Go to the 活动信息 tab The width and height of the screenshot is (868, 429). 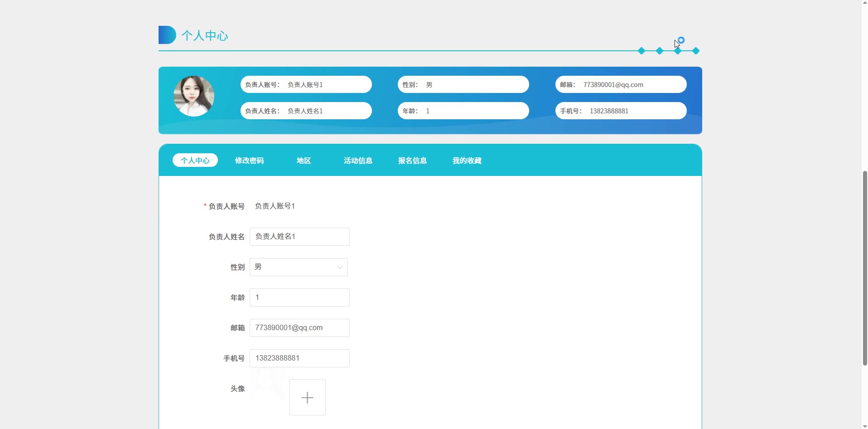coord(358,161)
